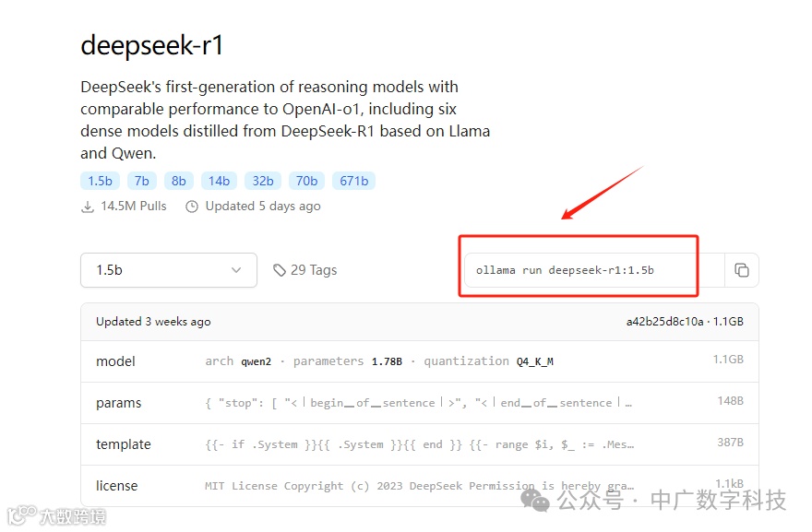Select the 32b size tag

pyautogui.click(x=263, y=181)
